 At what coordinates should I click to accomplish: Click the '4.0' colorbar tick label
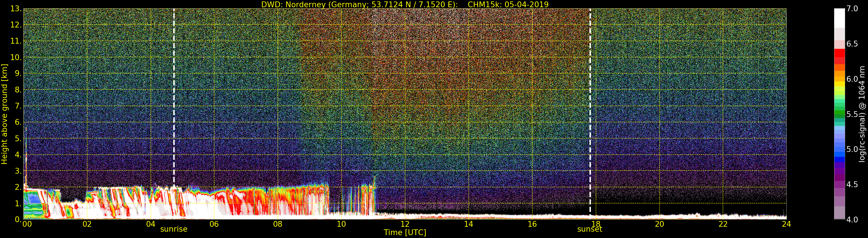pyautogui.click(x=852, y=220)
